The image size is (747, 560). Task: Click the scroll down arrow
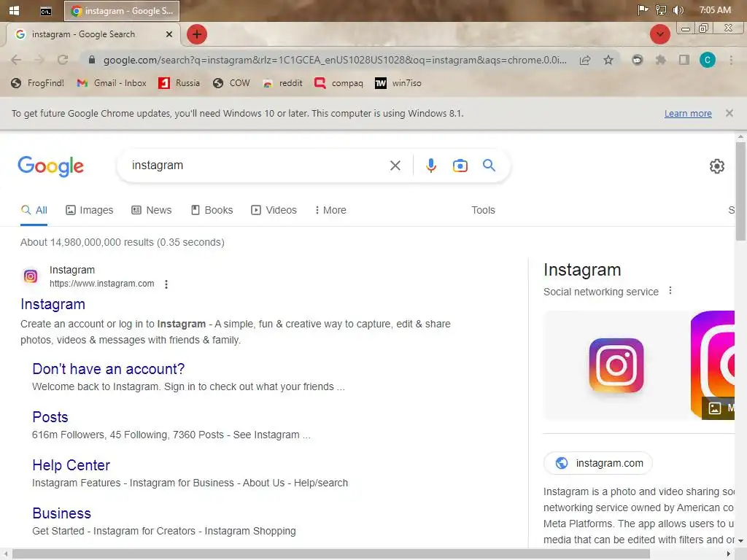[740, 541]
